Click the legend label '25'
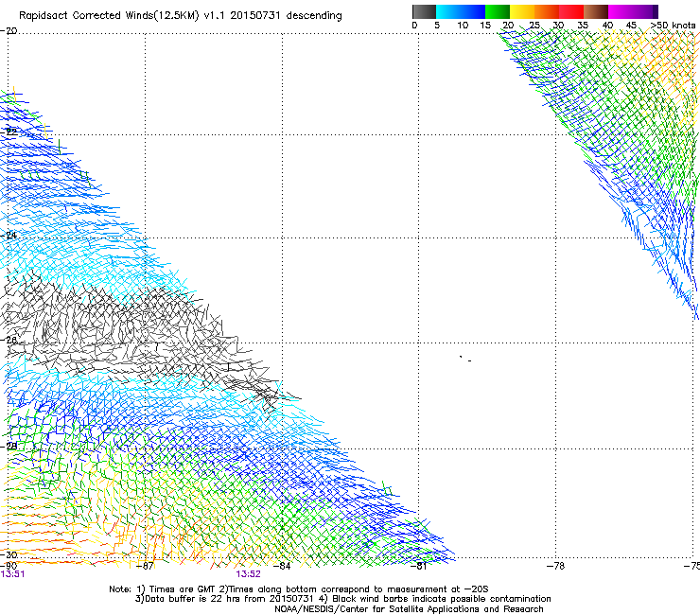The height and width of the screenshot is (615, 700). tap(534, 26)
